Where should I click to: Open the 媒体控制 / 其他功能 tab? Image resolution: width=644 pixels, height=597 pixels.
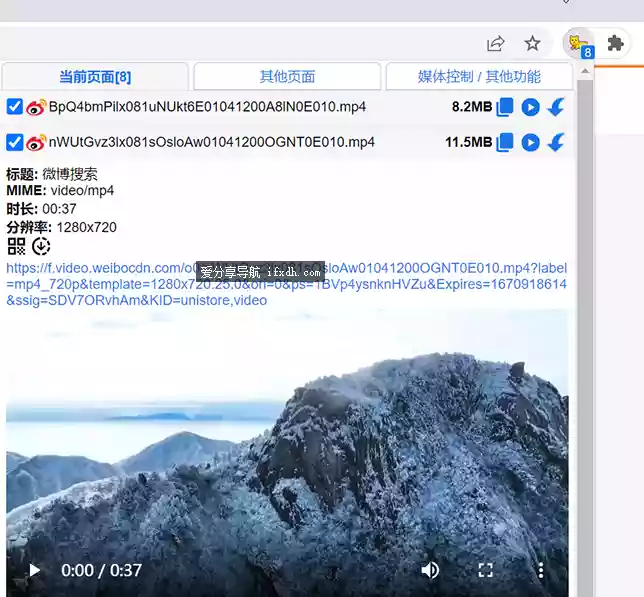pyautogui.click(x=479, y=77)
